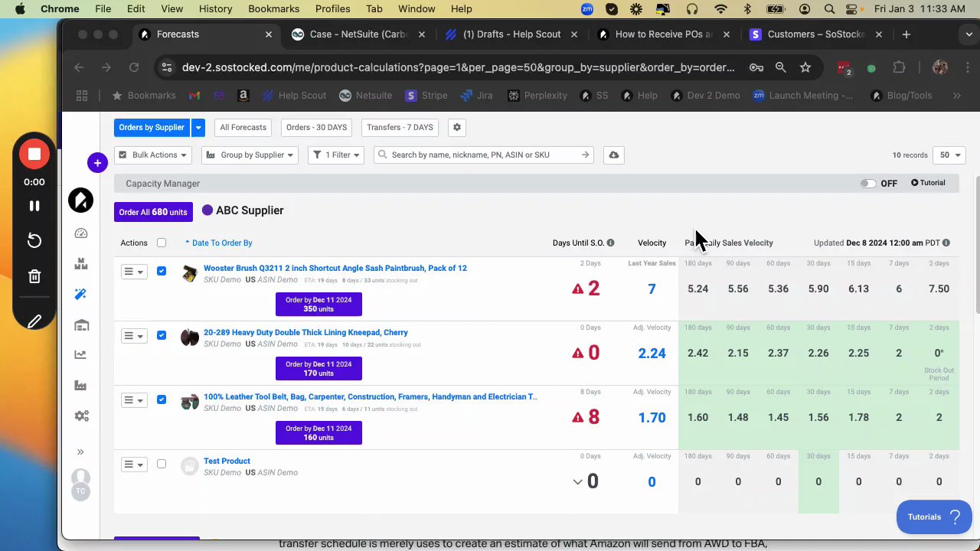This screenshot has width=980, height=551.
Task: Switch to the Case - NetSuite tab
Action: tap(358, 34)
